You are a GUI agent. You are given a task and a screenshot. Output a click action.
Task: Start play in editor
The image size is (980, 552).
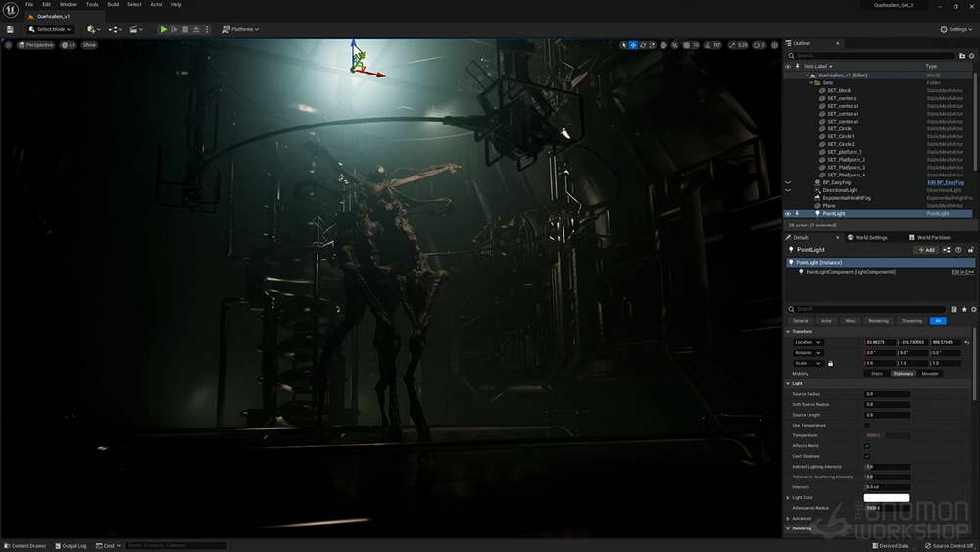tap(163, 29)
